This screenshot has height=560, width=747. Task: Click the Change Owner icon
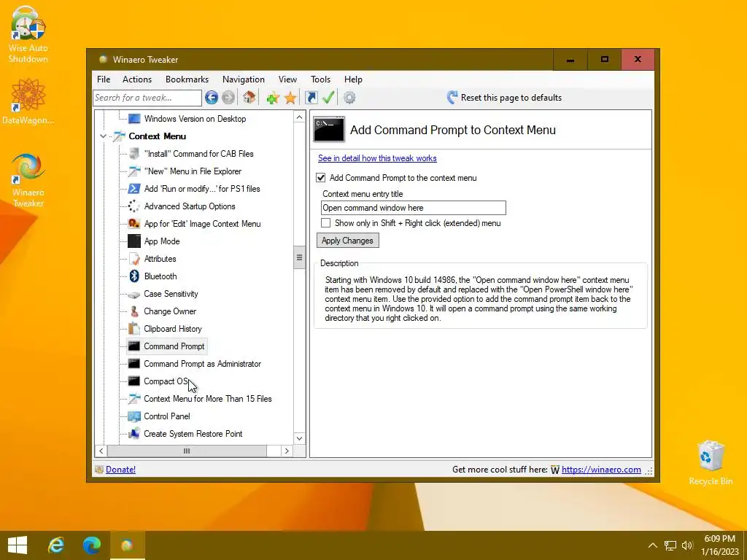pos(134,311)
